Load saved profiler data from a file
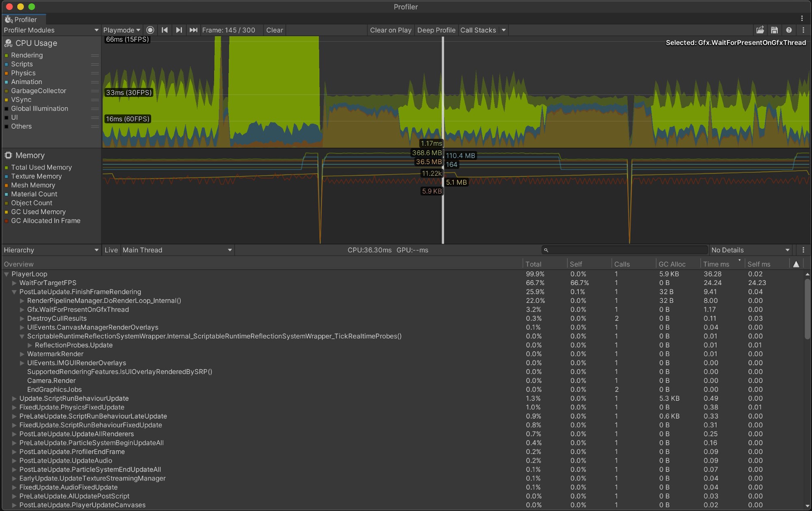812x511 pixels. [760, 30]
